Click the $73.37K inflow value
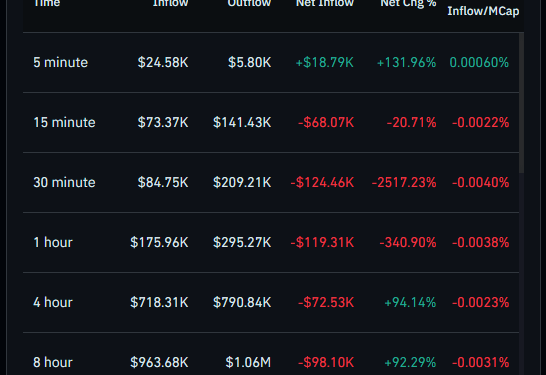 (x=163, y=123)
